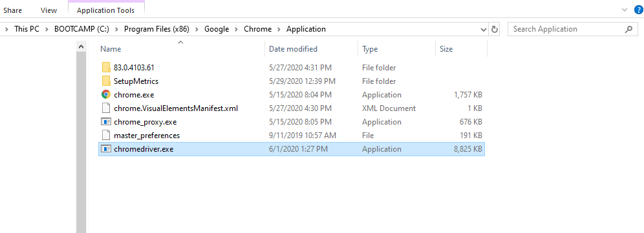Screen dimensions: 644x233
Task: Click chromedriver.exe size 8,825 KB
Action: [x=467, y=149]
